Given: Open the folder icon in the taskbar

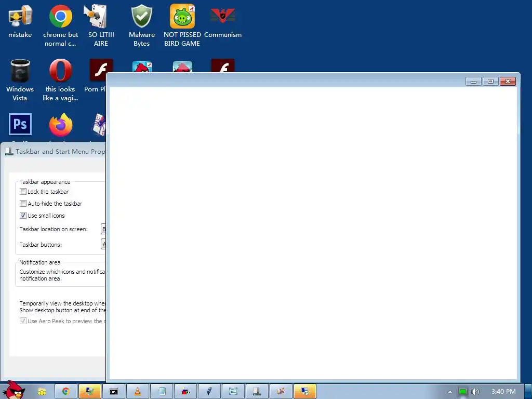Looking at the screenshot, I should pos(42,392).
